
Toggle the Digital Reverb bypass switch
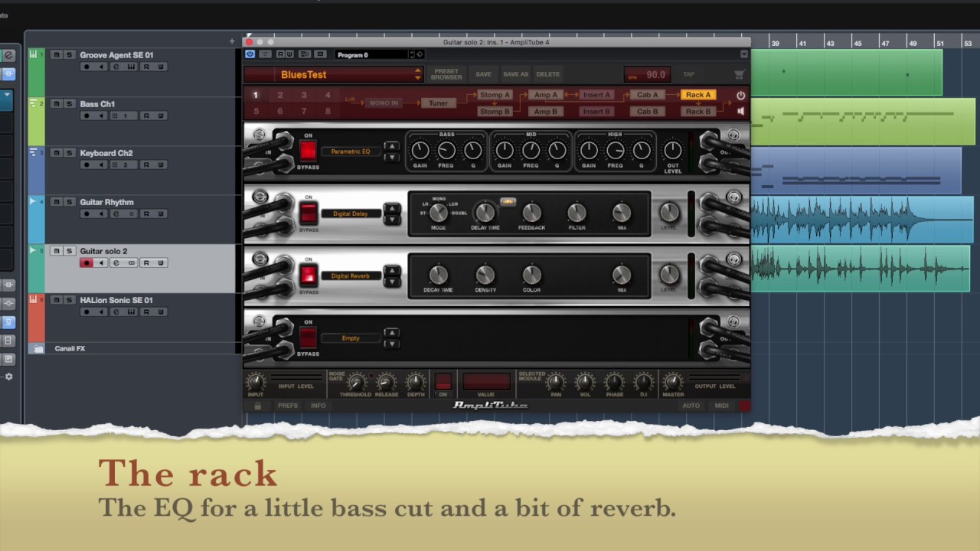coord(308,275)
